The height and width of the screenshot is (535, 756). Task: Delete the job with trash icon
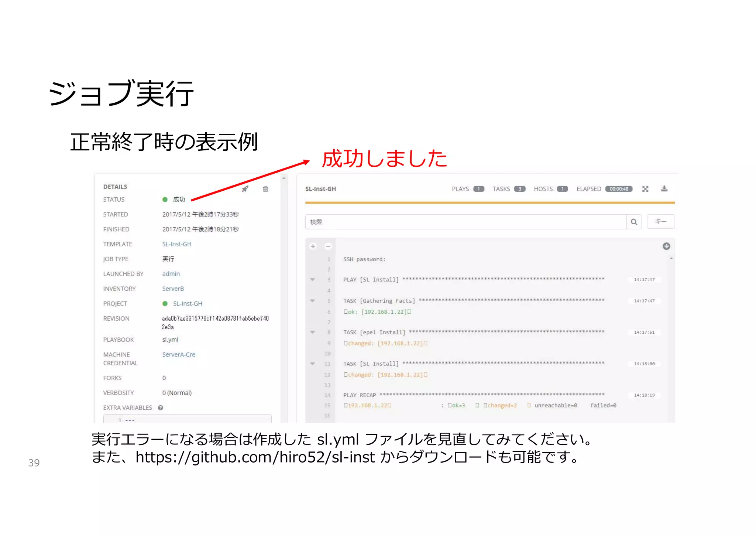tap(265, 189)
